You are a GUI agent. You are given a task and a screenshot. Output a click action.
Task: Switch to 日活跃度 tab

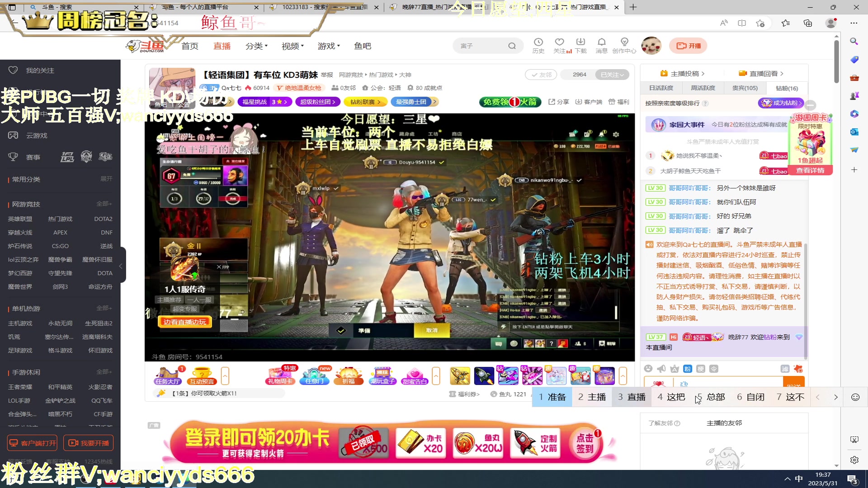[661, 88]
